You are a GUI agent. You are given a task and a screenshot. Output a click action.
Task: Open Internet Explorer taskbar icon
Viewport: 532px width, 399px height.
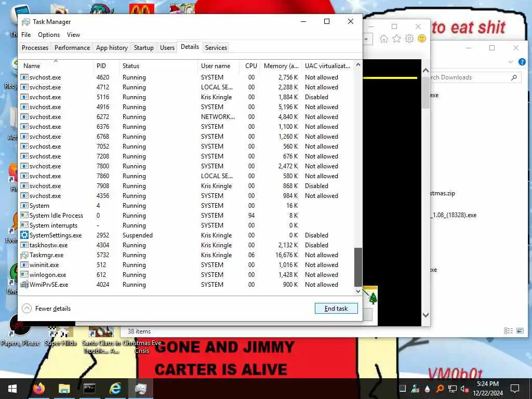[115, 389]
